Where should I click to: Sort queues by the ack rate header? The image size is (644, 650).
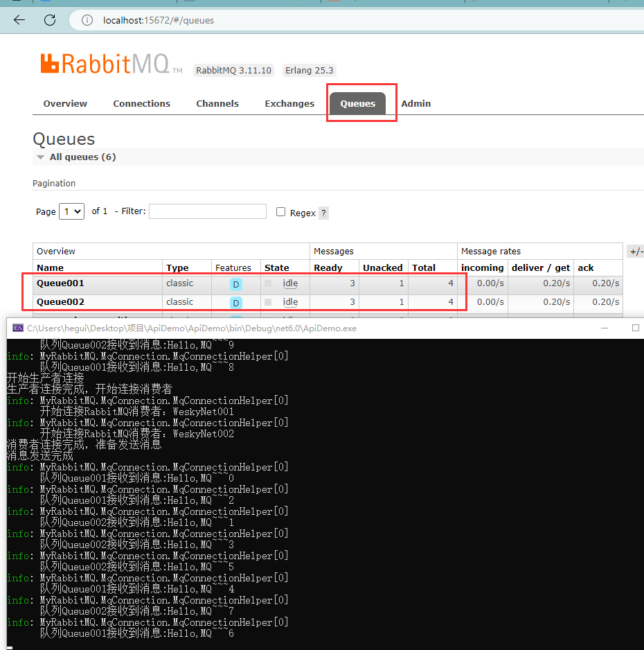tap(586, 267)
